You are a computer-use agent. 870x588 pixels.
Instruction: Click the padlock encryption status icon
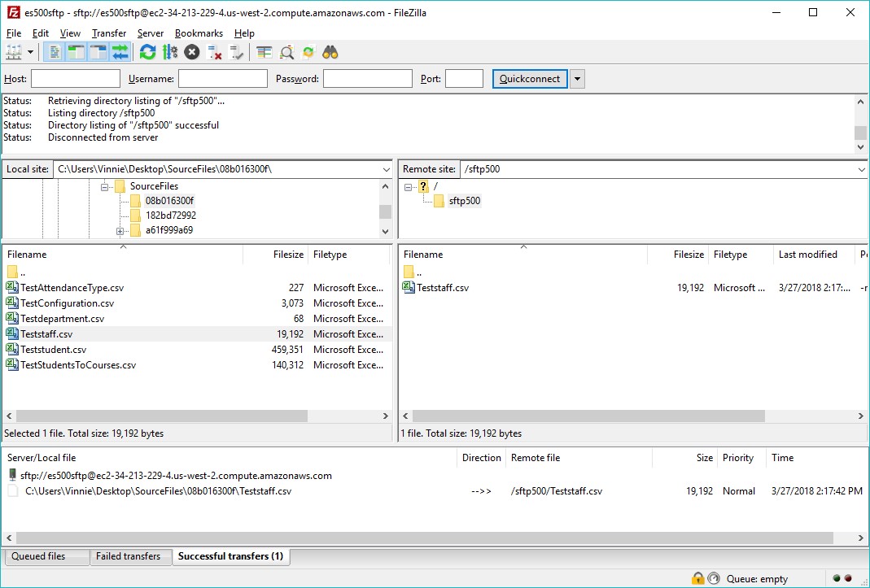(698, 578)
